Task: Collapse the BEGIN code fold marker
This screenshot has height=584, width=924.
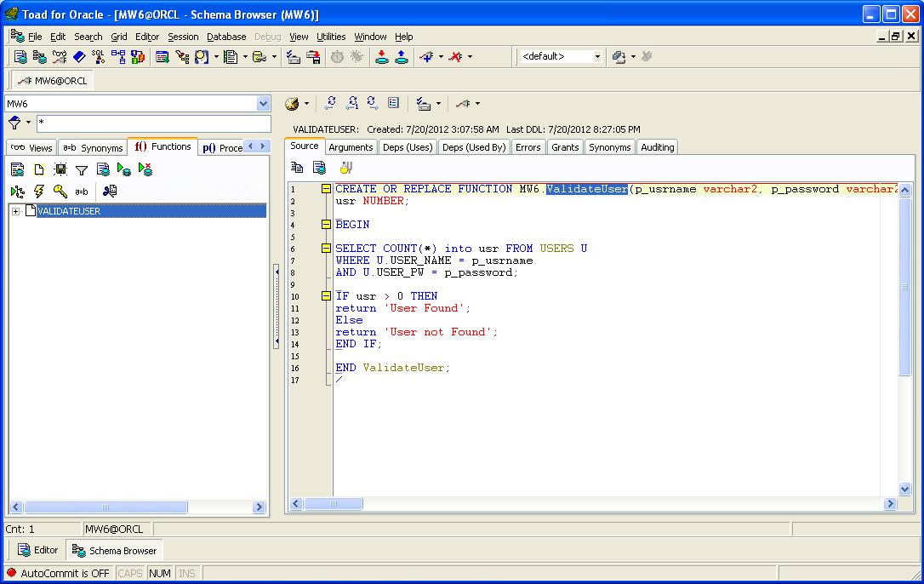Action: coord(326,225)
